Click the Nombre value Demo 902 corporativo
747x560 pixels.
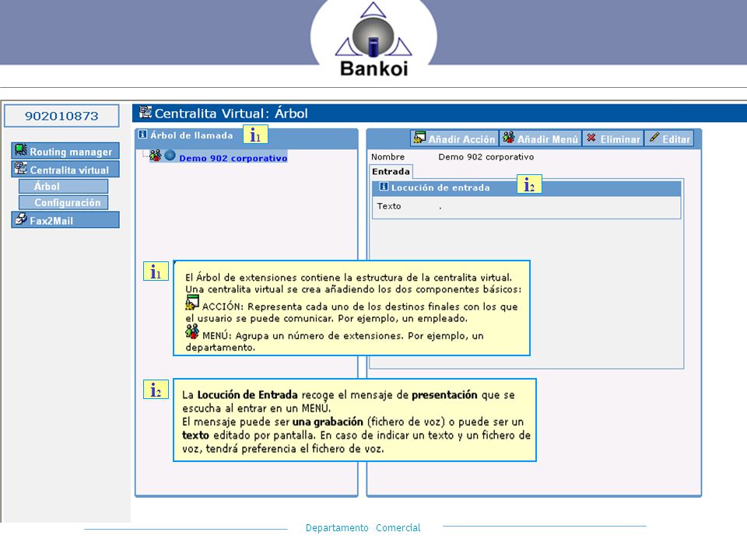486,156
